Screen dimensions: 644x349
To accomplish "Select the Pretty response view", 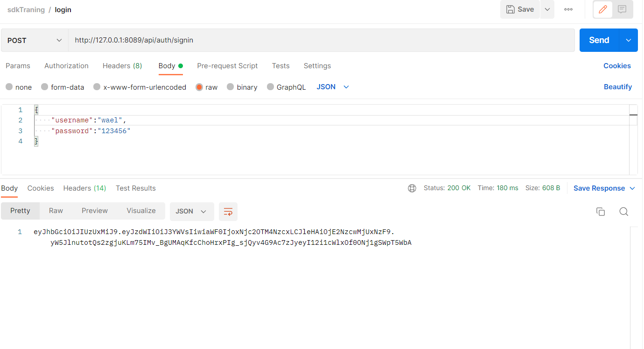I will (20, 211).
